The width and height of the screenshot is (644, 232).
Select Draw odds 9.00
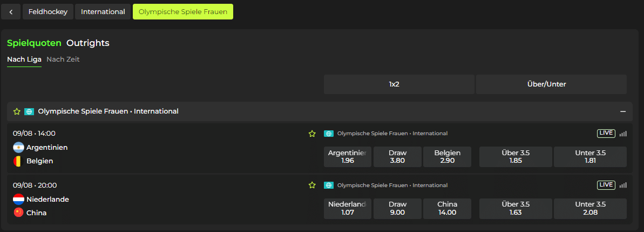click(x=397, y=209)
